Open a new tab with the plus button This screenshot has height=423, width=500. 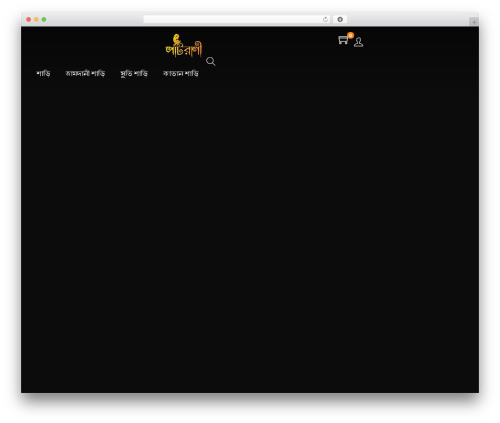point(474,22)
